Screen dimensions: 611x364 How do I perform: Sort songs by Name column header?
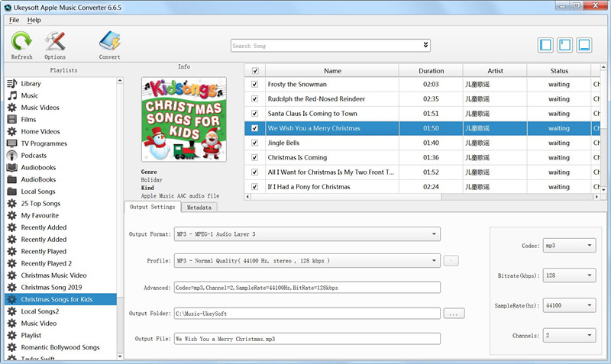332,71
